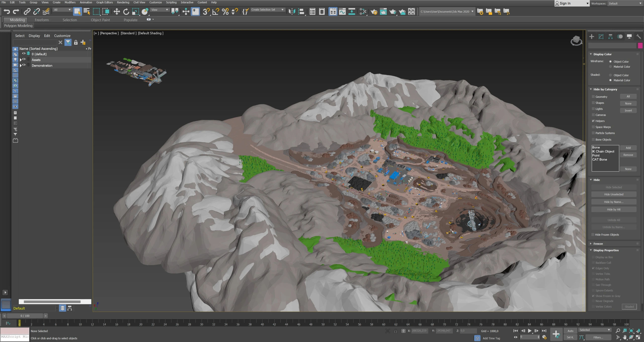
Task: Toggle the Angle Snap icon
Action: [x=216, y=12]
